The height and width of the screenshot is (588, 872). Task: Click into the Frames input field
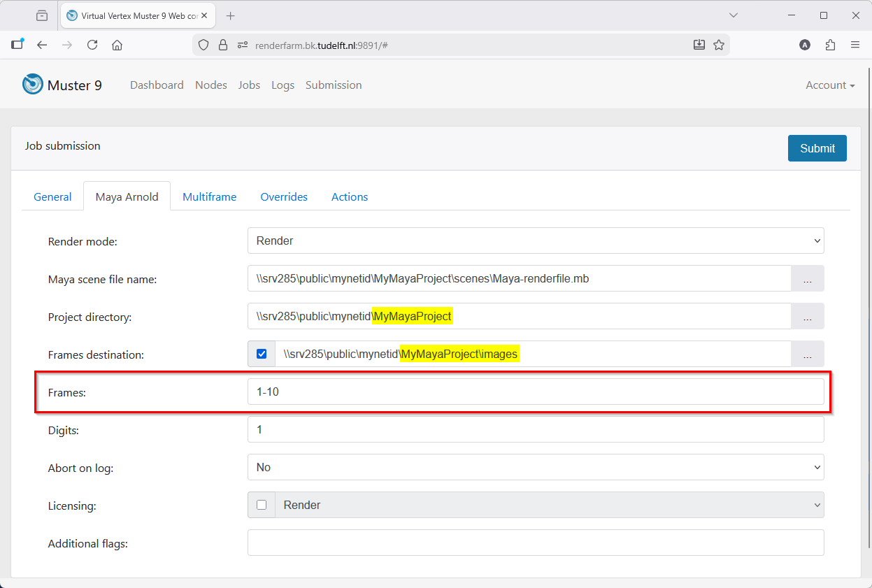(x=536, y=392)
